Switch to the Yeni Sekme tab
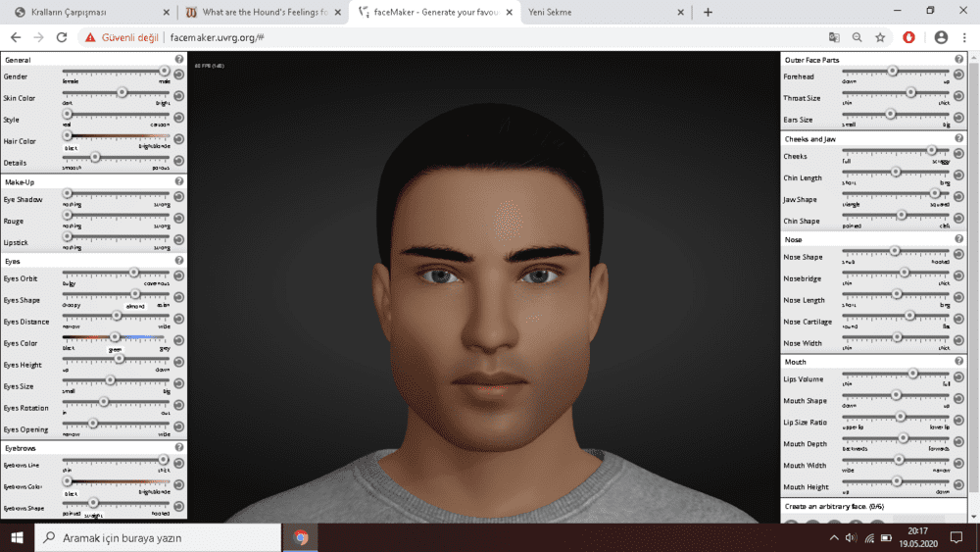This screenshot has width=980, height=552. (x=598, y=12)
